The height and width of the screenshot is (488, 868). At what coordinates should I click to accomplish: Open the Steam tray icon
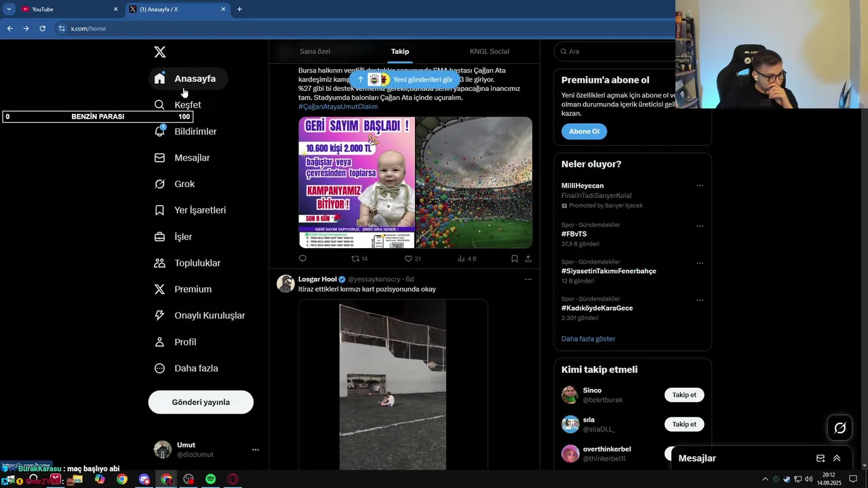coord(787,479)
